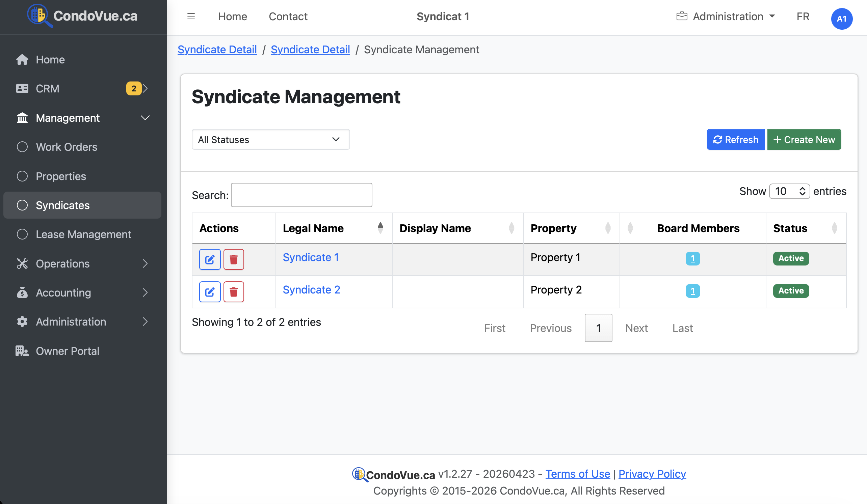Click the Syndicates circle icon
Screen dimensions: 867x504
pyautogui.click(x=22, y=205)
